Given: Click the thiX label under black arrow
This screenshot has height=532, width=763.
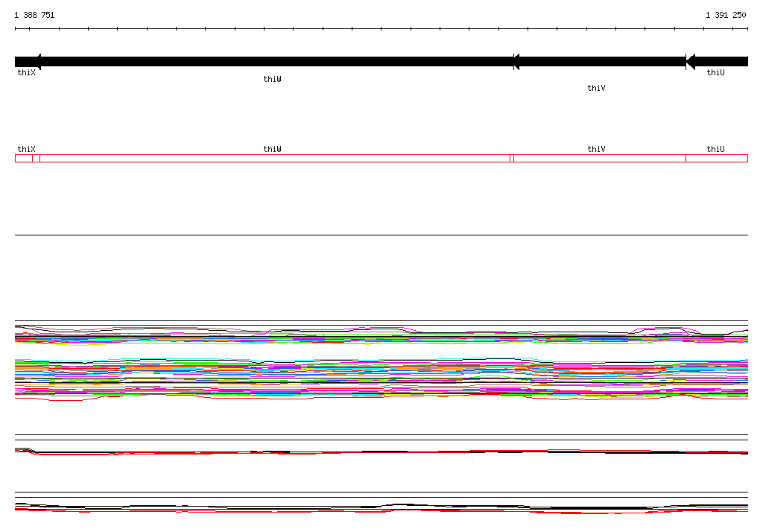Looking at the screenshot, I should point(26,72).
